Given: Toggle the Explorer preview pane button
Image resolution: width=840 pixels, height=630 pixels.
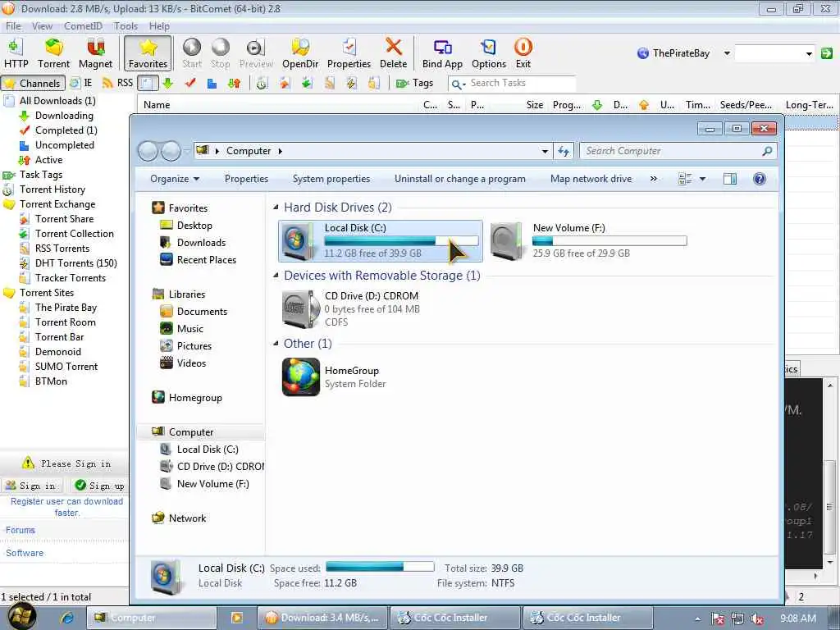Looking at the screenshot, I should [729, 179].
